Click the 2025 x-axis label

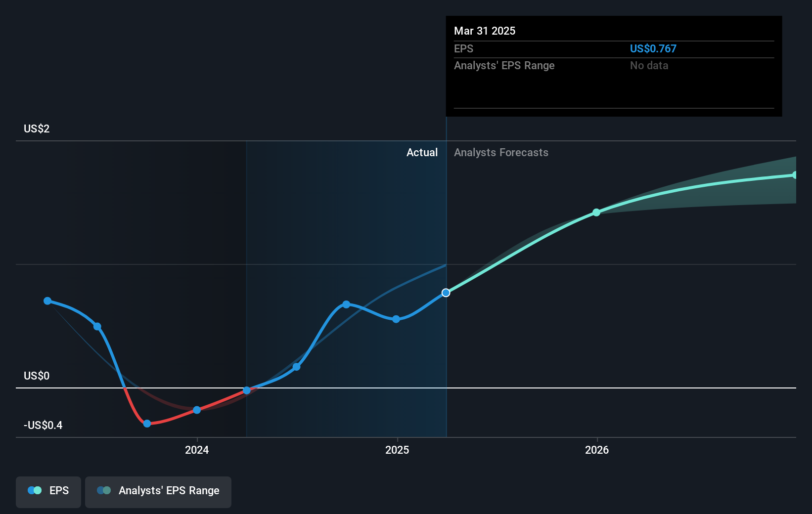[397, 450]
